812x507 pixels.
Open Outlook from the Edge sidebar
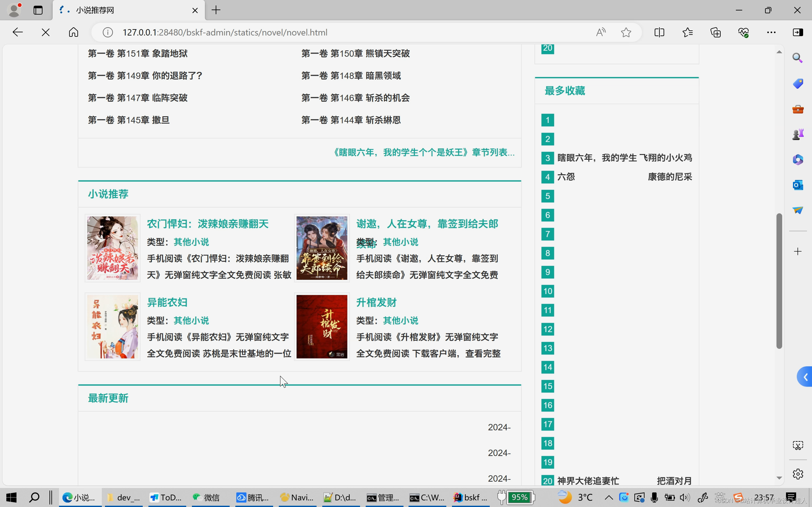point(798,185)
